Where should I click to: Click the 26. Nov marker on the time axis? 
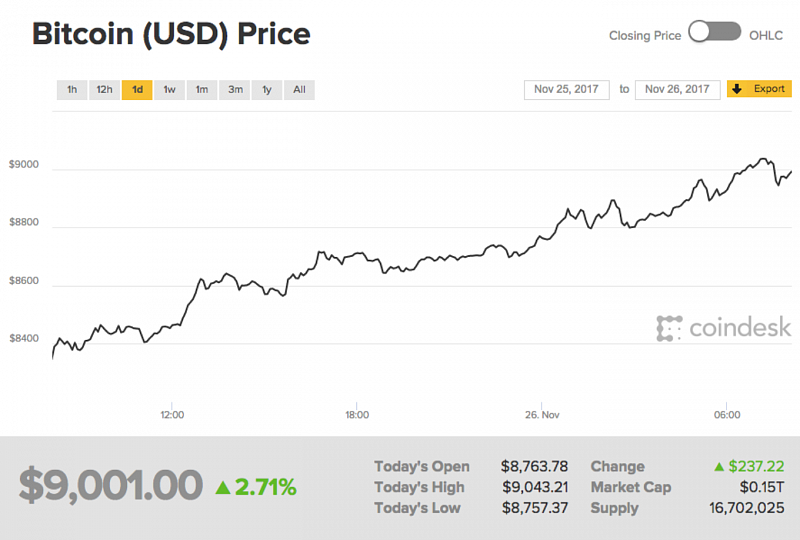tap(542, 414)
